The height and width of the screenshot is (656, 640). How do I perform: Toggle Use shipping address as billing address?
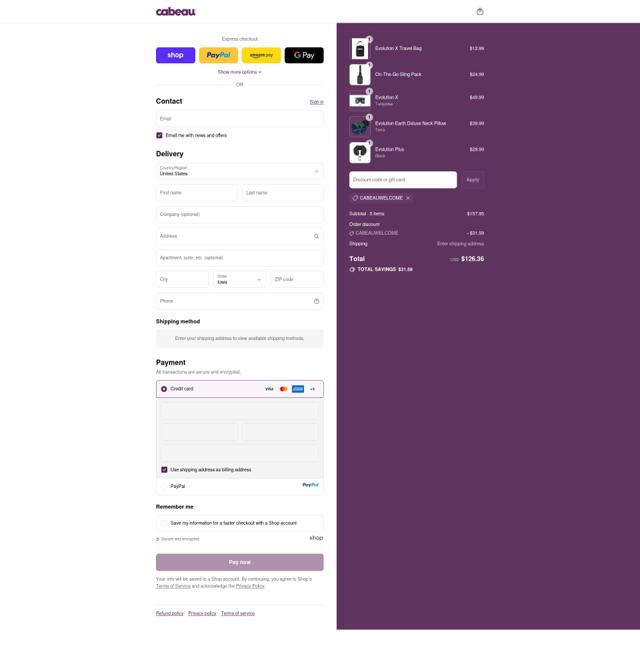[x=164, y=470]
